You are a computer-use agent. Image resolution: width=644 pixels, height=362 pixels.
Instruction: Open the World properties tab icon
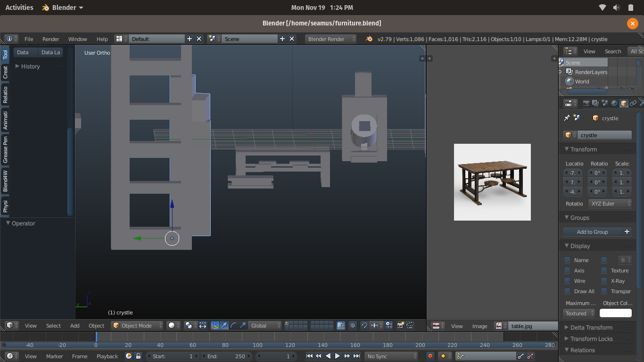[x=614, y=103]
